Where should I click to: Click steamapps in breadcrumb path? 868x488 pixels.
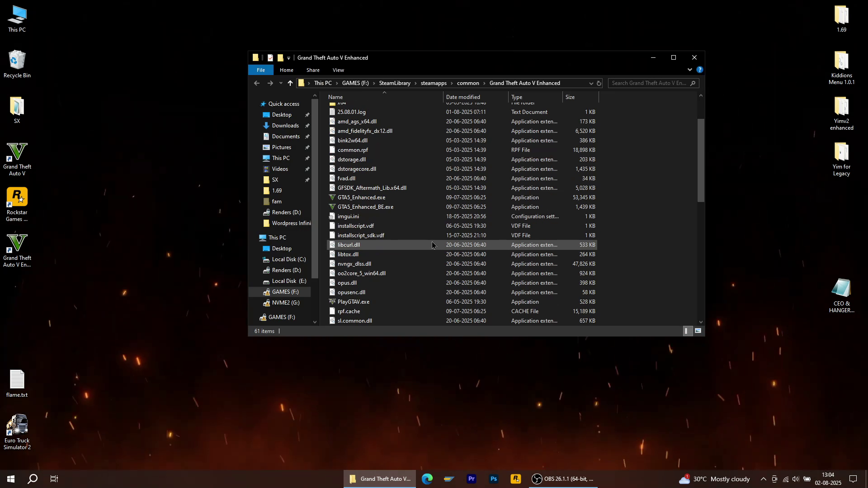pos(434,83)
